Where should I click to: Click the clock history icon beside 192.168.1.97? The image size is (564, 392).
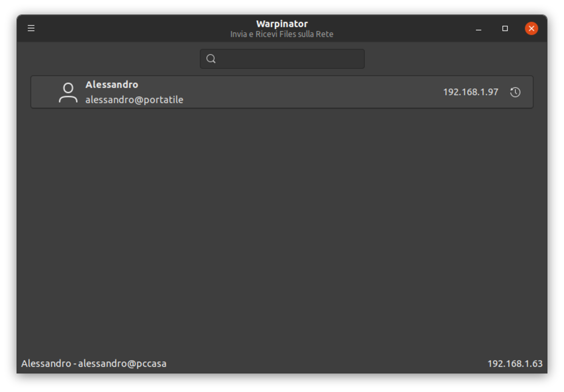[515, 92]
